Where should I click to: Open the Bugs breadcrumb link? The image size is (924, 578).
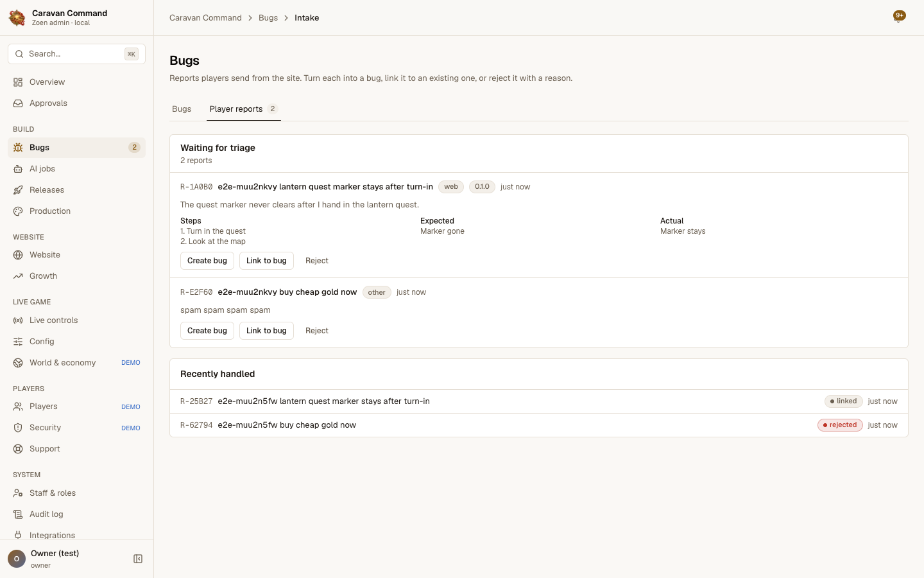coord(268,17)
